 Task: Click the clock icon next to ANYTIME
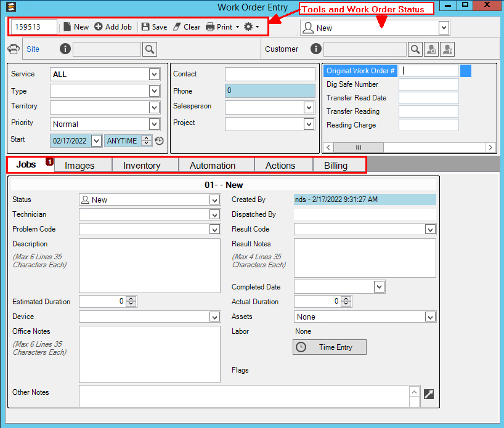(x=159, y=141)
